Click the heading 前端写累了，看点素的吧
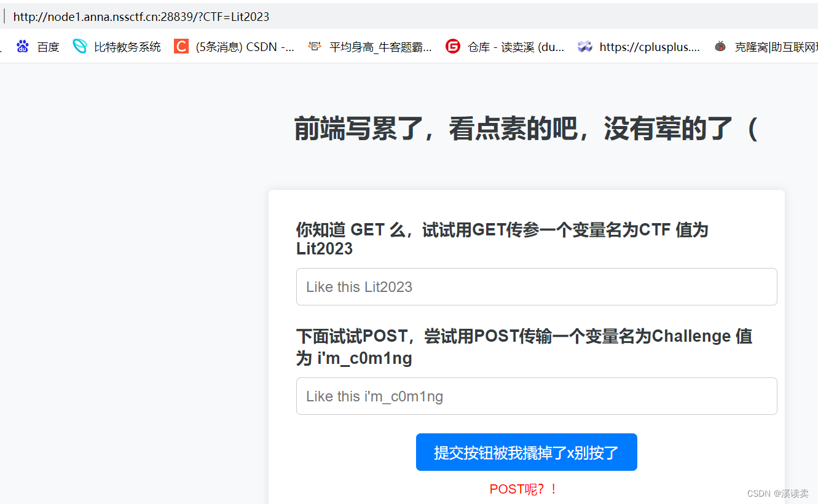 click(525, 128)
